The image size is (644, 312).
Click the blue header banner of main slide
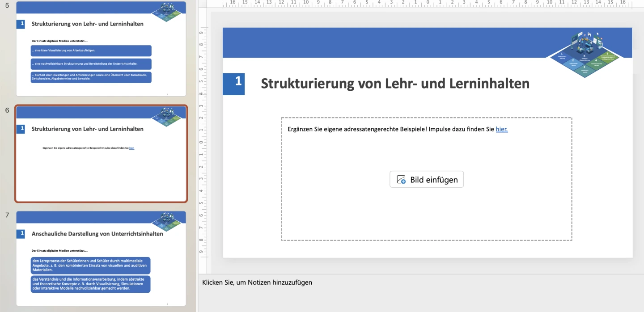[380, 42]
